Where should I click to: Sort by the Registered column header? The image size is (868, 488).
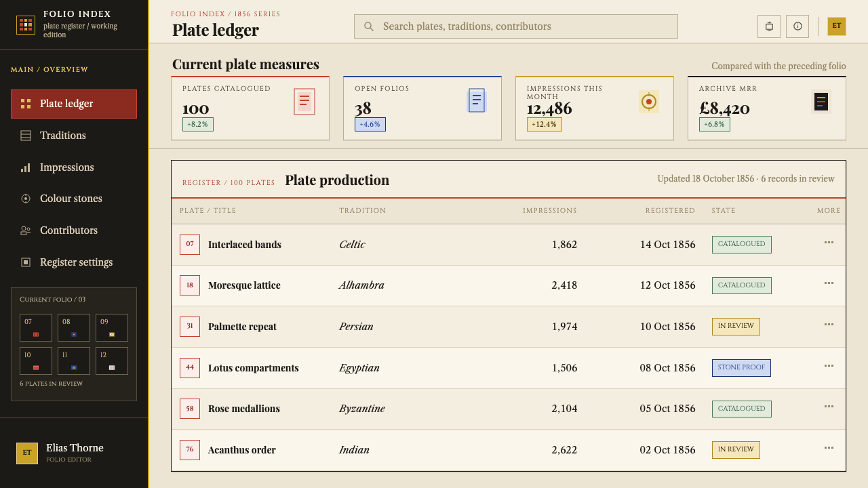(x=670, y=211)
